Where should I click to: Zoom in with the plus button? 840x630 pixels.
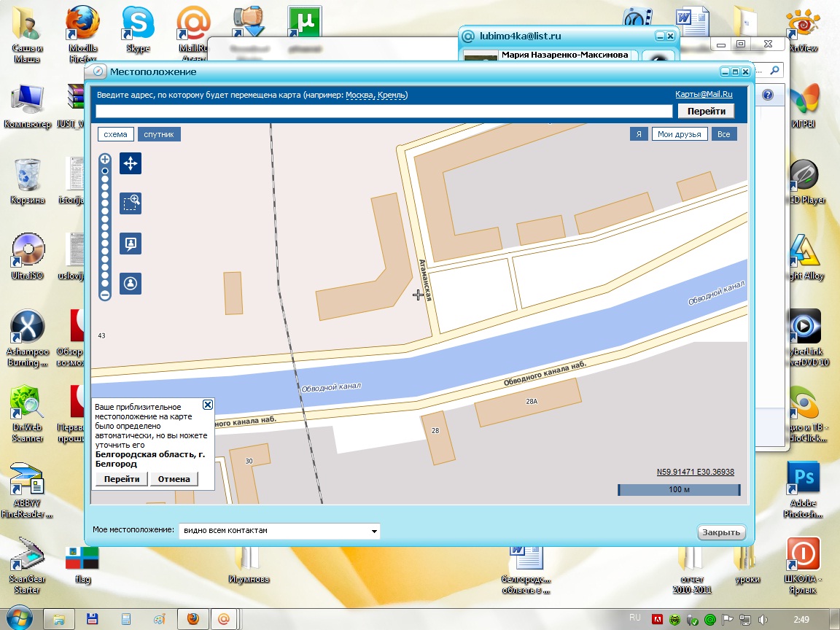click(105, 159)
